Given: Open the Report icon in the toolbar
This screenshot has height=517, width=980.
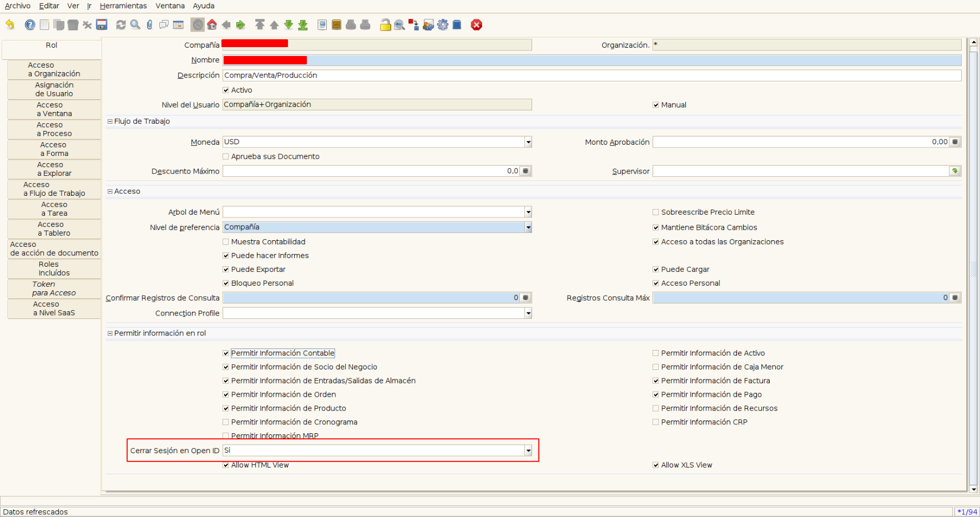Looking at the screenshot, I should [322, 24].
